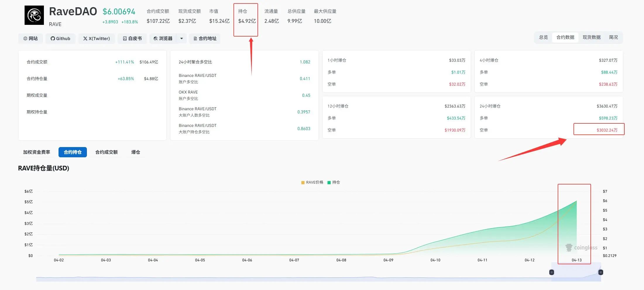
Task: Click the $4.92亿 持仓 value
Action: point(247,21)
